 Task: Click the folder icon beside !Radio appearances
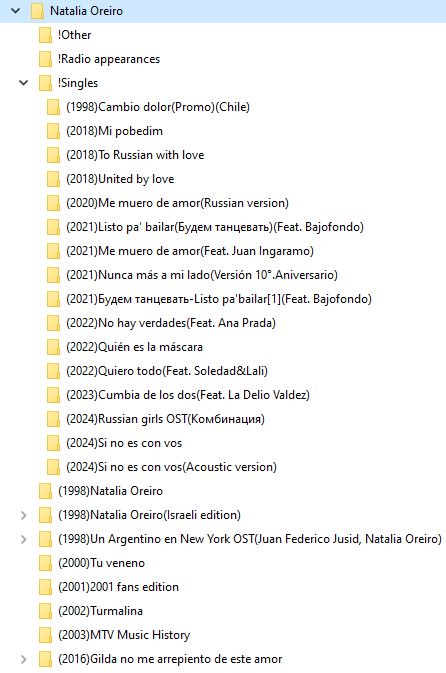(x=45, y=59)
